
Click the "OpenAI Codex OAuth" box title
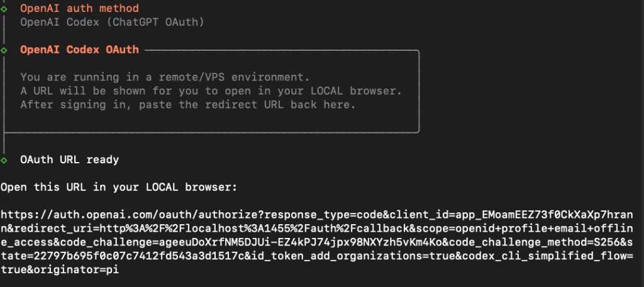tap(79, 50)
